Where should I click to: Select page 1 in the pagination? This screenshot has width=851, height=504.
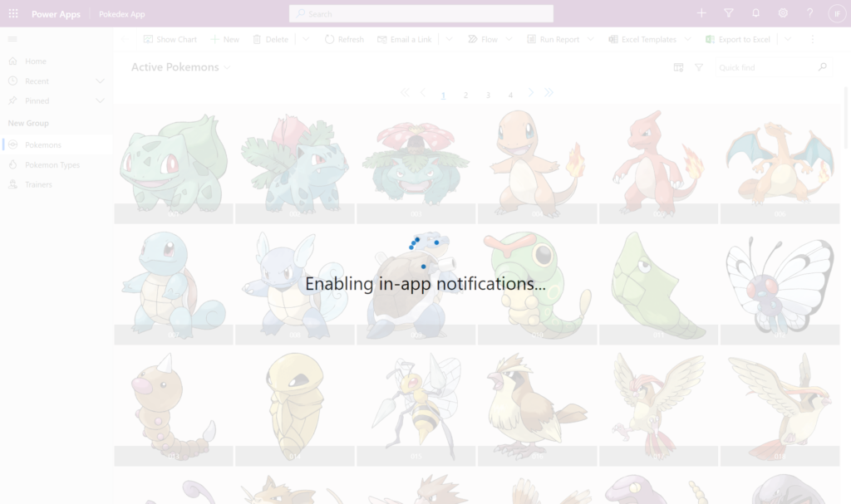click(444, 95)
